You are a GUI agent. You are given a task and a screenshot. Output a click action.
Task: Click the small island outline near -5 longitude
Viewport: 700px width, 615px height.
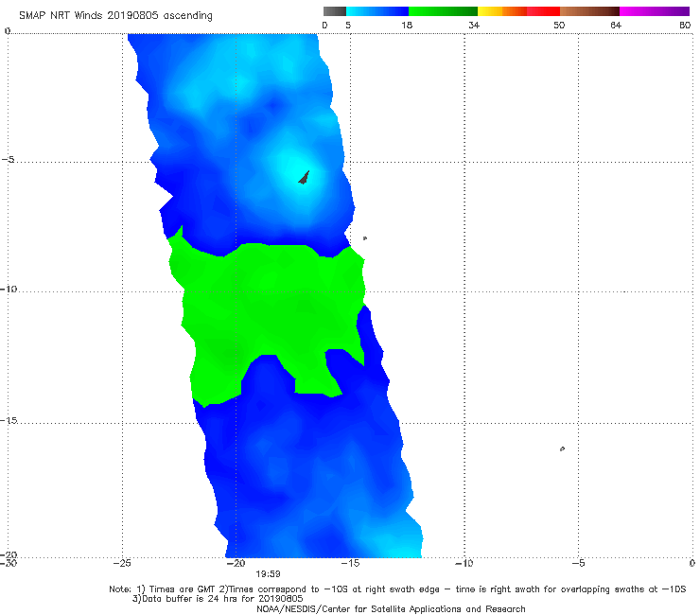(562, 448)
